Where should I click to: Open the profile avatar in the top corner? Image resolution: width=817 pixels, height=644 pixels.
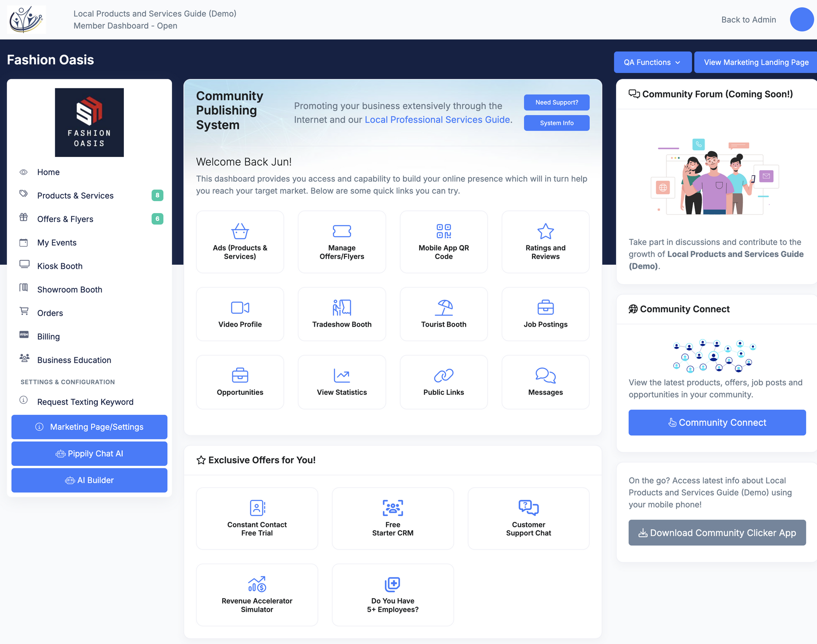click(802, 19)
